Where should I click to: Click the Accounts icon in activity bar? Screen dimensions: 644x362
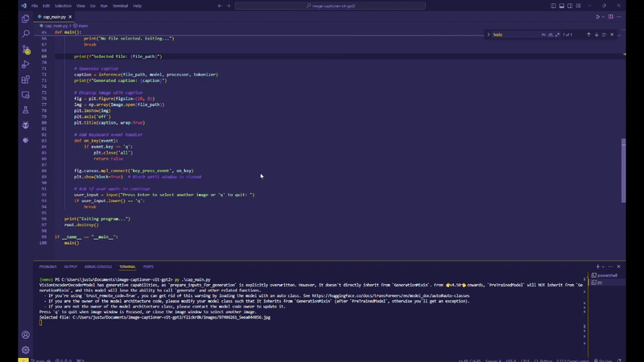pyautogui.click(x=26, y=335)
